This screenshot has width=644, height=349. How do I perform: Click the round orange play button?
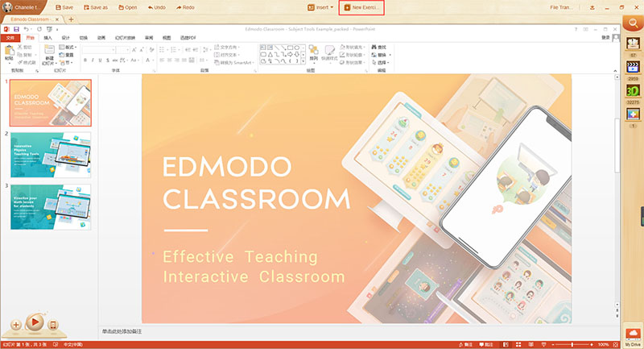[35, 322]
